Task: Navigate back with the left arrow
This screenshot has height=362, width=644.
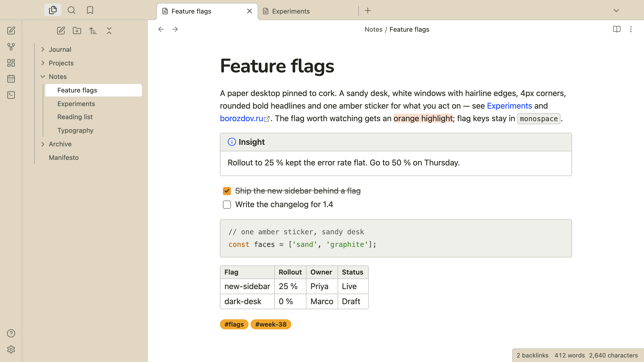Action: pos(161,29)
